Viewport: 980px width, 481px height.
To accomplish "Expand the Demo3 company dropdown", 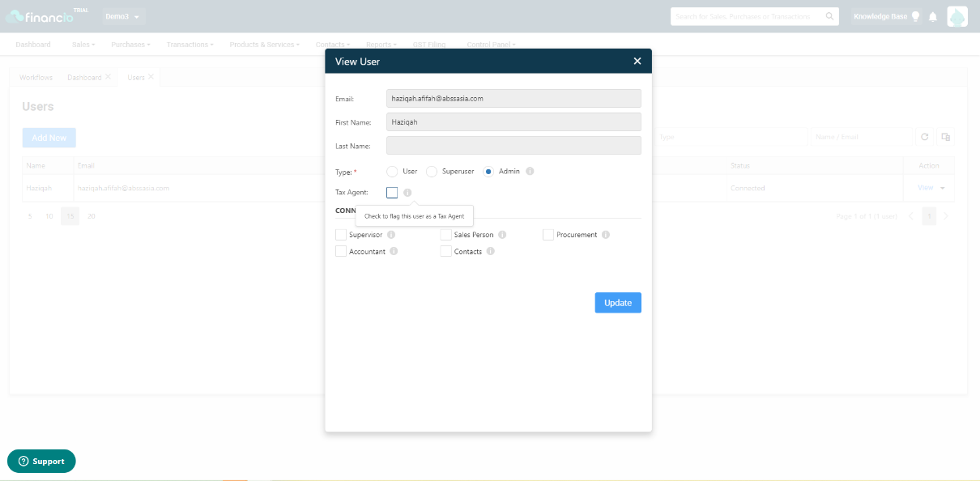I will 122,17.
